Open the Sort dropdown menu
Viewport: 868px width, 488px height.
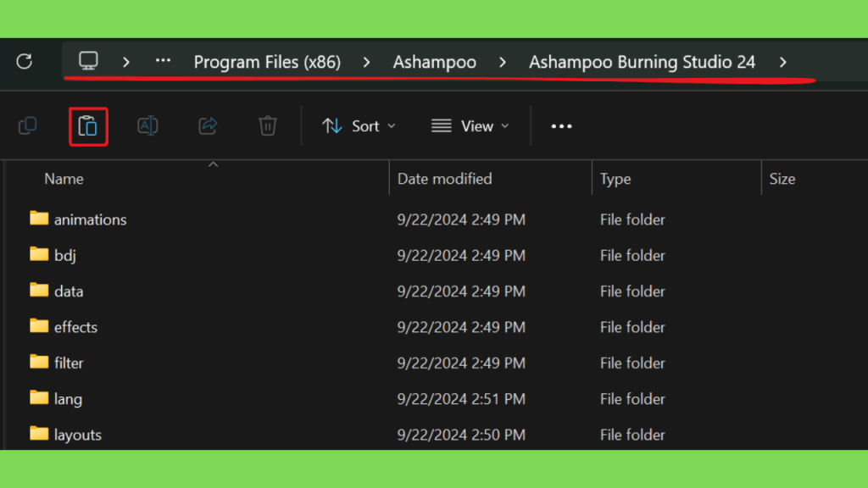pyautogui.click(x=359, y=126)
